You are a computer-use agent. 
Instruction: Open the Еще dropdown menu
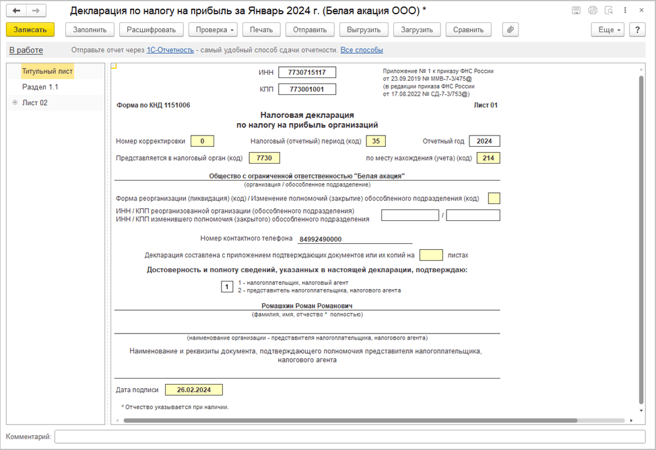coord(608,30)
